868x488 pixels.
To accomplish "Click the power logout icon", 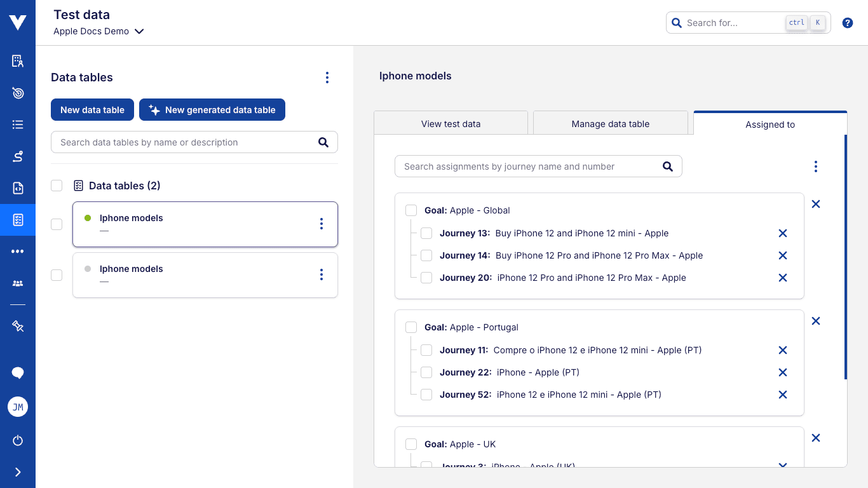I will tap(18, 440).
